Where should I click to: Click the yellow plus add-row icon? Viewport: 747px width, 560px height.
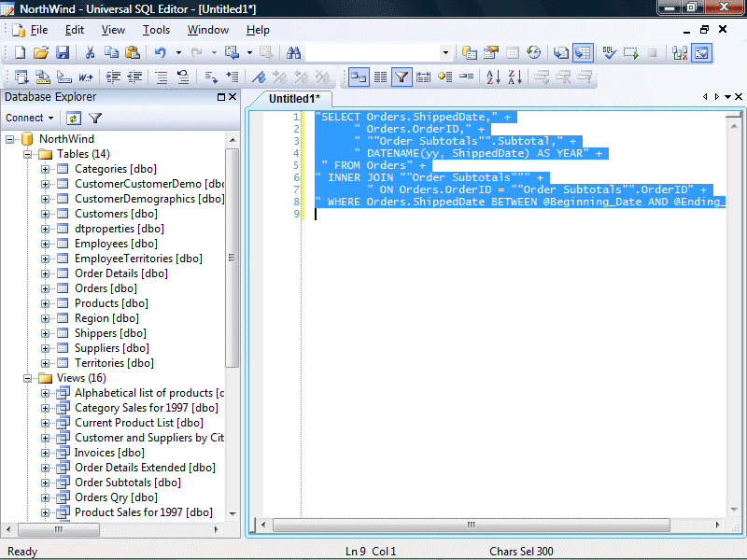pos(445,77)
